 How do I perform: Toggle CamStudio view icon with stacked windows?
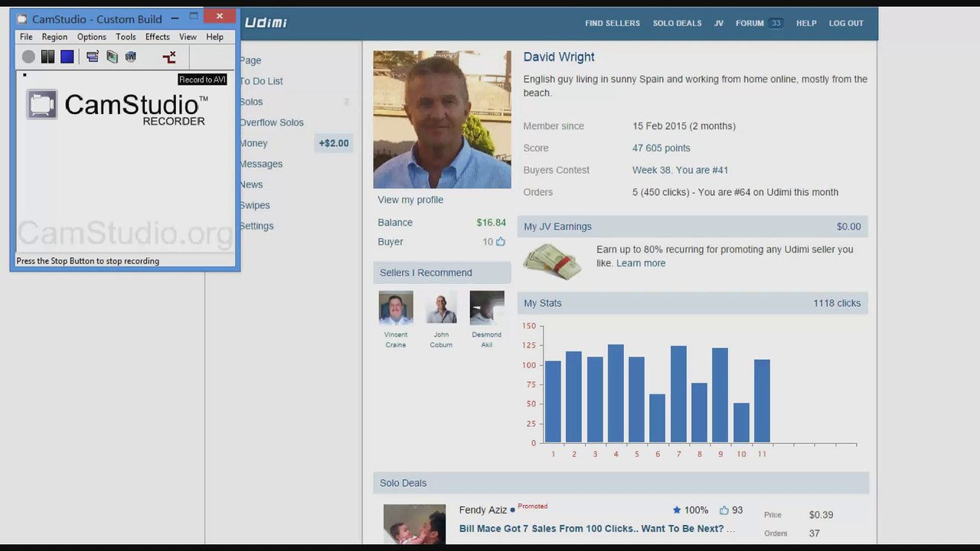click(93, 57)
